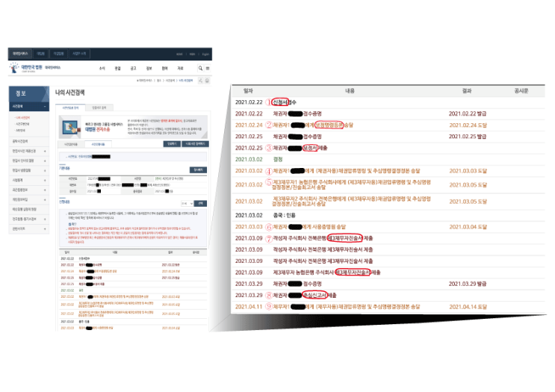Click the 나의 사건 검색하기 button
Image resolution: width=555 pixels, height=392 pixels.
[195, 144]
